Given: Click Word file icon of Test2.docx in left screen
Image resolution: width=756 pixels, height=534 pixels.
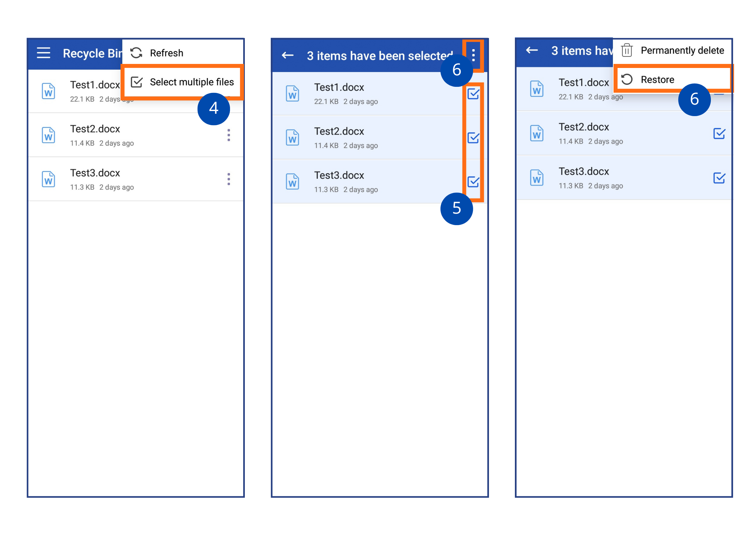Looking at the screenshot, I should [x=48, y=135].
